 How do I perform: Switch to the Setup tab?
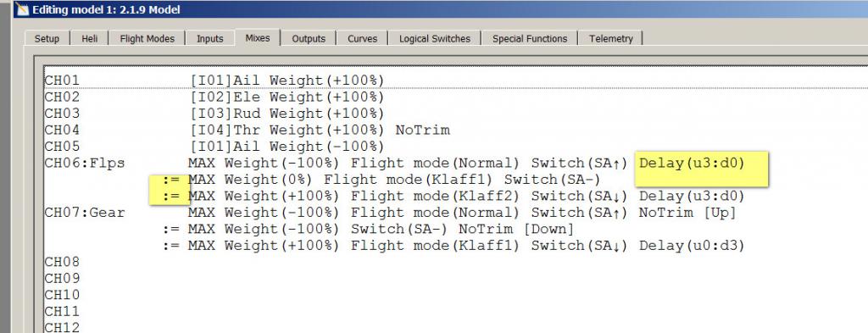[x=47, y=39]
